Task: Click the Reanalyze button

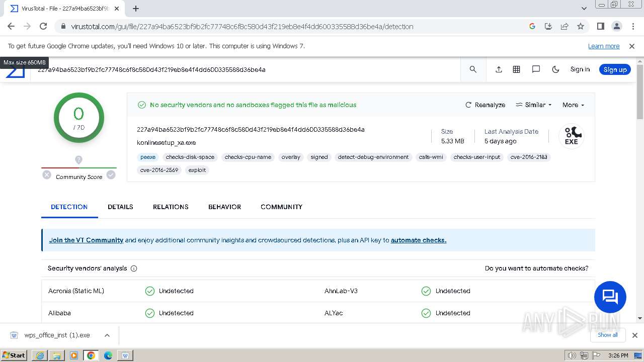Action: pos(485,105)
